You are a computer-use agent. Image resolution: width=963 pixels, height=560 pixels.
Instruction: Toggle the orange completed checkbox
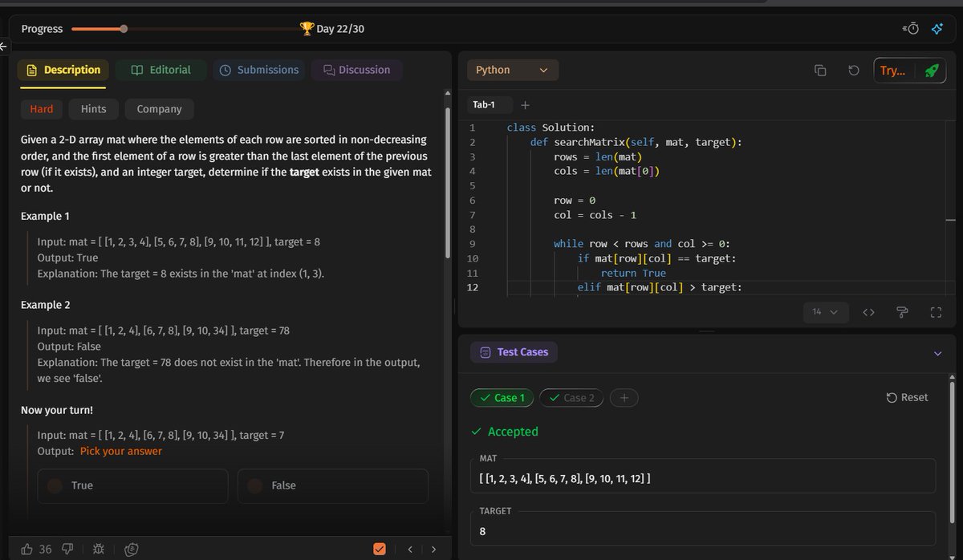click(x=380, y=550)
